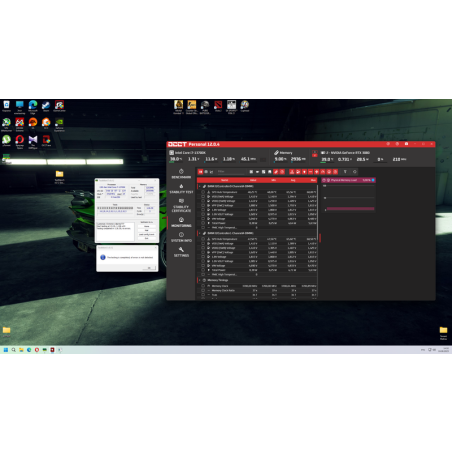Toggle VPP (SWC) Voltage checkbox in Controller0 group
Image resolution: width=452 pixels, height=452 pixels.
(203, 205)
